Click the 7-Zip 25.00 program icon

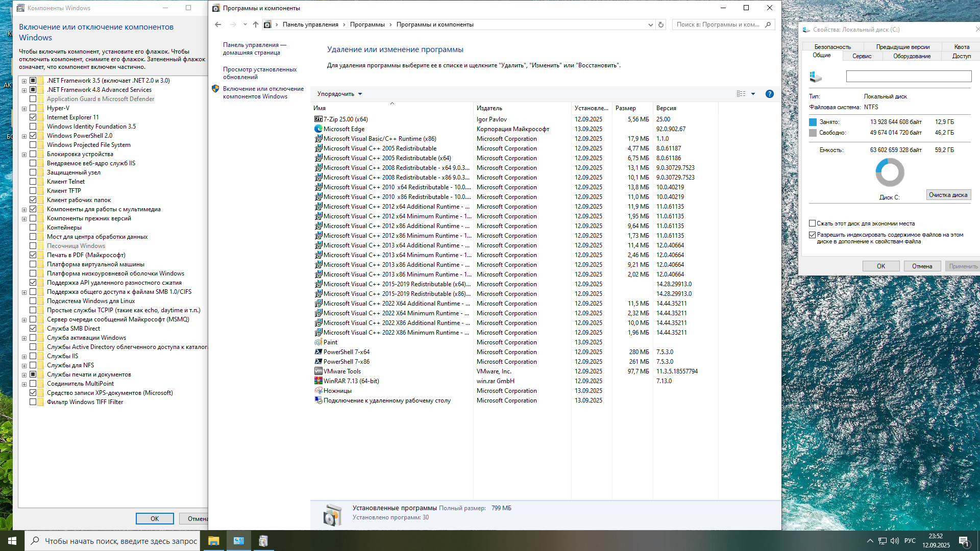click(318, 119)
